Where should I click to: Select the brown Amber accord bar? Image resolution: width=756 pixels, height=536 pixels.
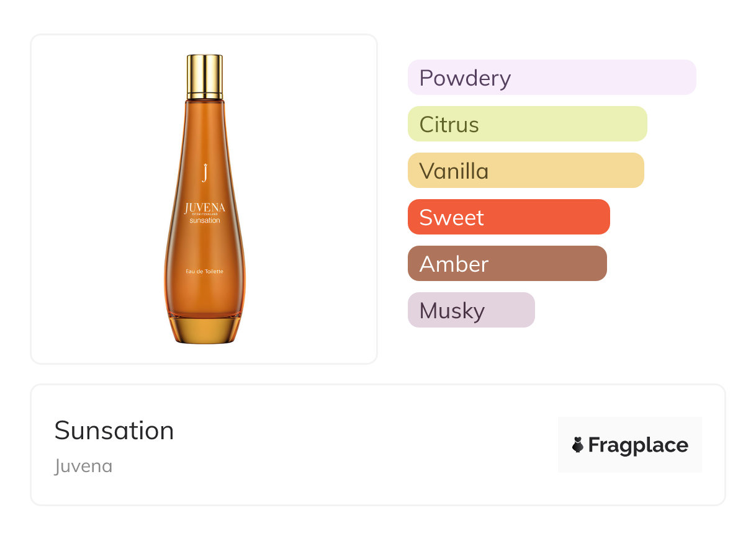click(507, 264)
